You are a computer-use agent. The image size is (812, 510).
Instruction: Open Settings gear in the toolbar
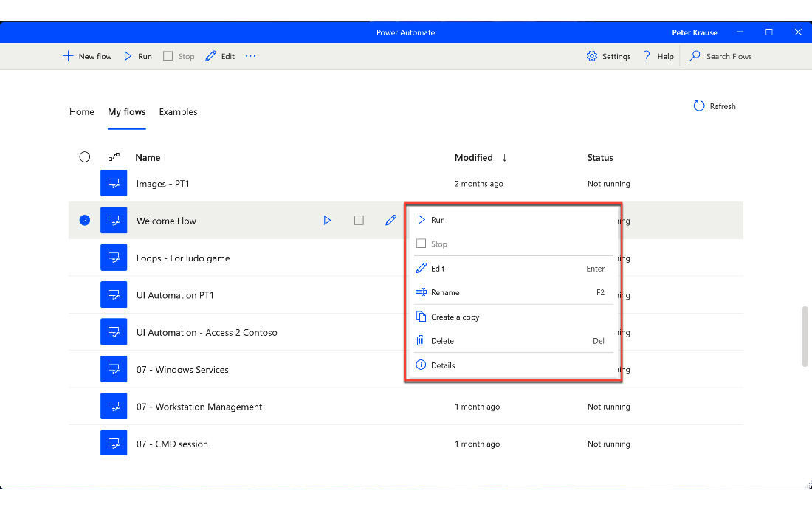click(592, 56)
